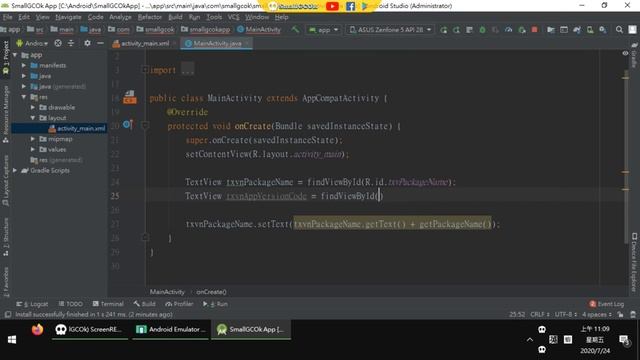
Task: Open the ASUS Zenfone 5 device dropdown
Action: coord(391,30)
